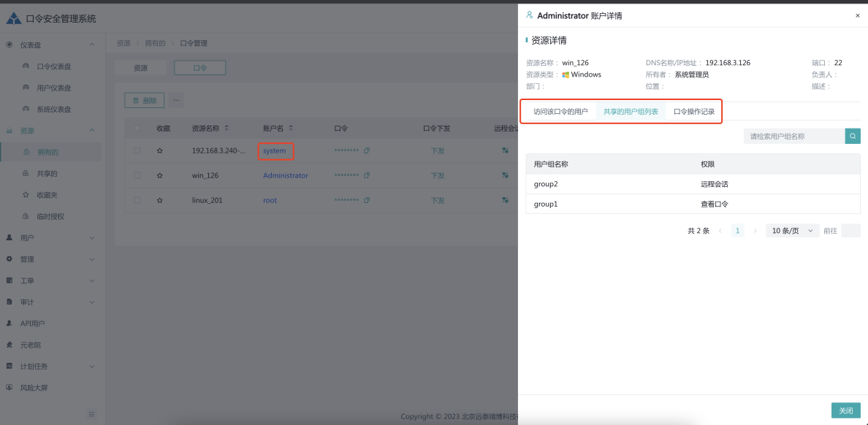The height and width of the screenshot is (425, 868).
Task: Check the linux_201 row checkbox
Action: tap(137, 200)
